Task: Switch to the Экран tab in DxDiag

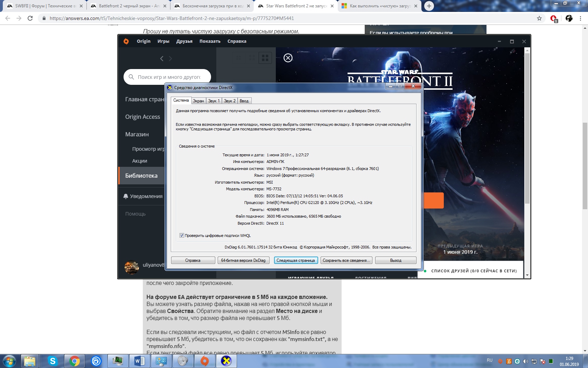Action: (x=198, y=101)
